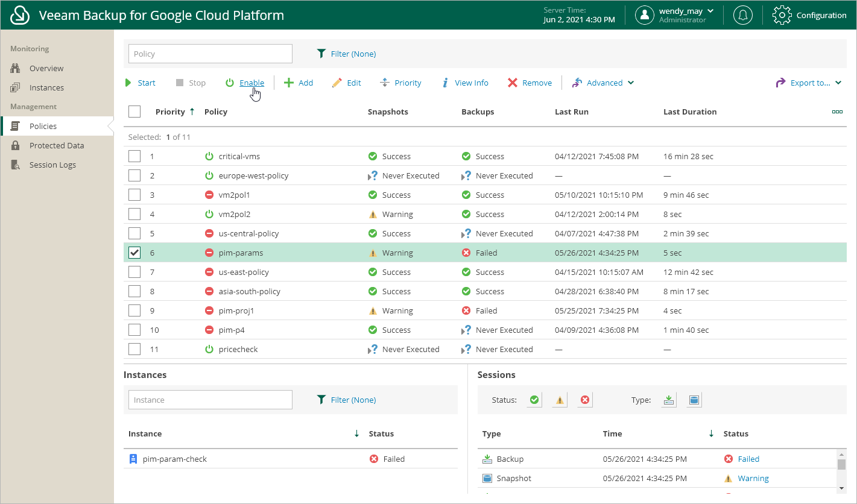Click the Backups column header
The image size is (857, 504).
click(478, 112)
